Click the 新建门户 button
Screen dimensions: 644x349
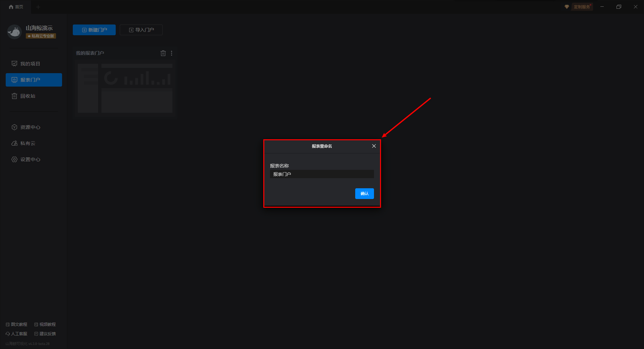[x=94, y=30]
